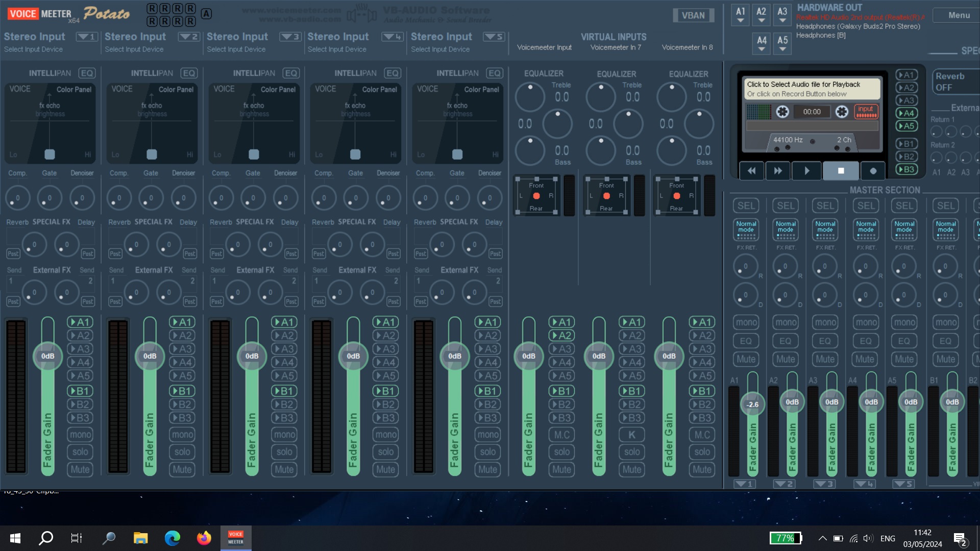Toggle B1 routing on Stereo Input 2
Viewport: 980px width, 551px height.
tap(182, 391)
